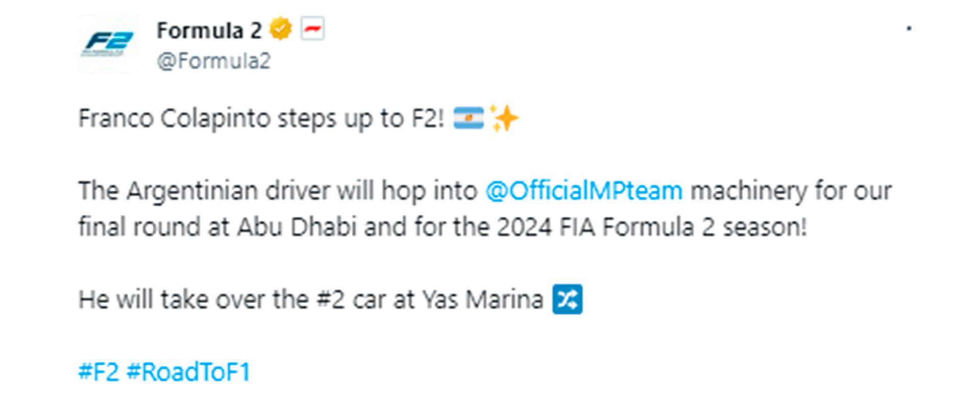The image size is (980, 401).
Task: Click the Argentina flag emoji
Action: tap(468, 118)
